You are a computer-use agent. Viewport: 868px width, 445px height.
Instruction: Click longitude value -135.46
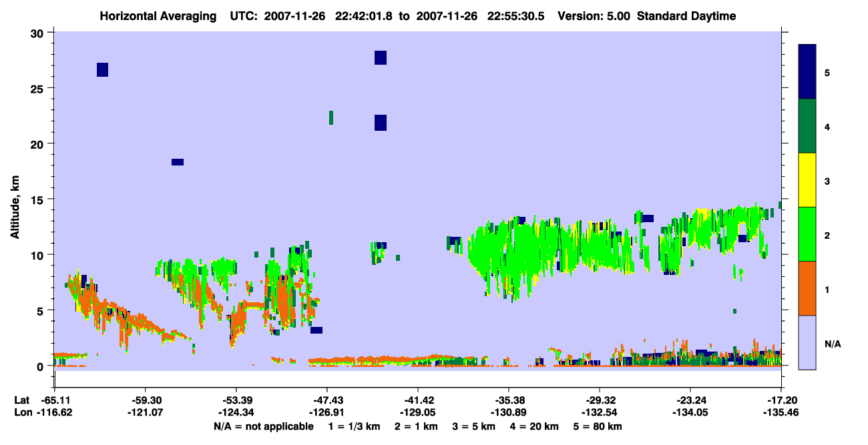(x=781, y=413)
